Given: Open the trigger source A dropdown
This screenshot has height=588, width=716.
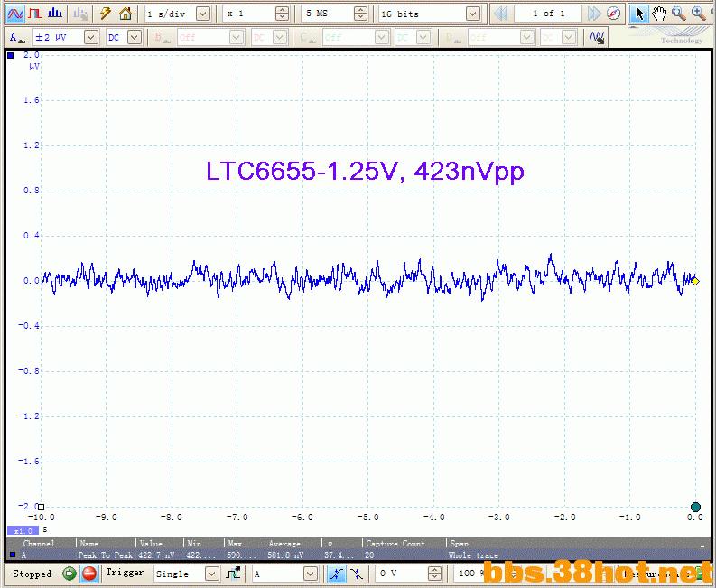Looking at the screenshot, I should pos(310,574).
